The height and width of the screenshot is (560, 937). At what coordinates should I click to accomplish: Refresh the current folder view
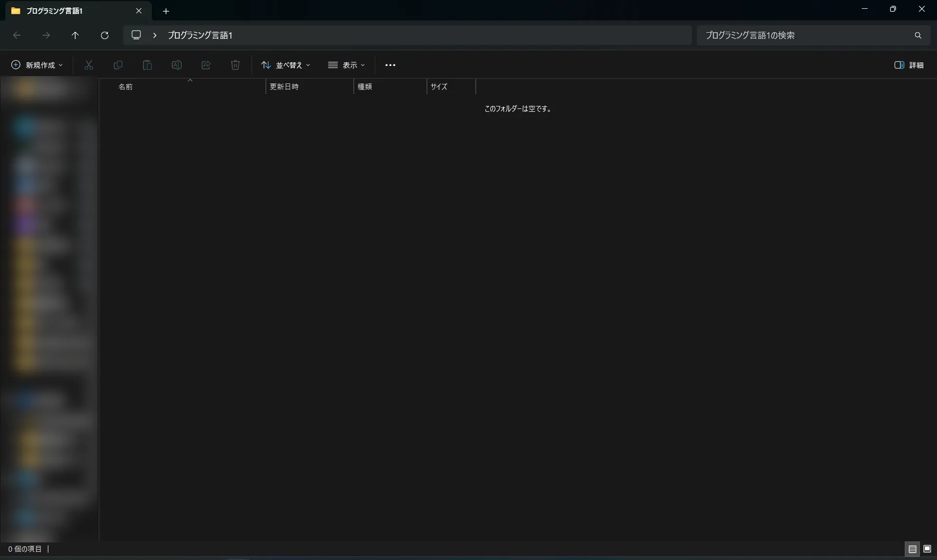pyautogui.click(x=104, y=35)
